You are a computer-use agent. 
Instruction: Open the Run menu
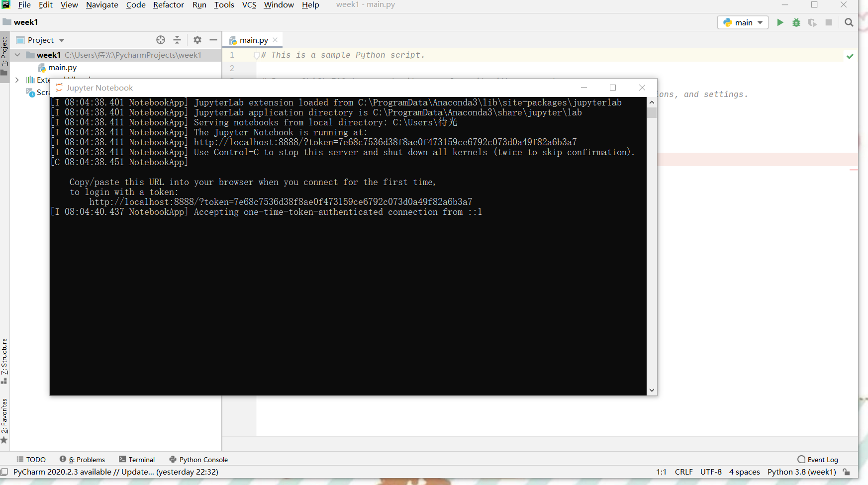199,4
